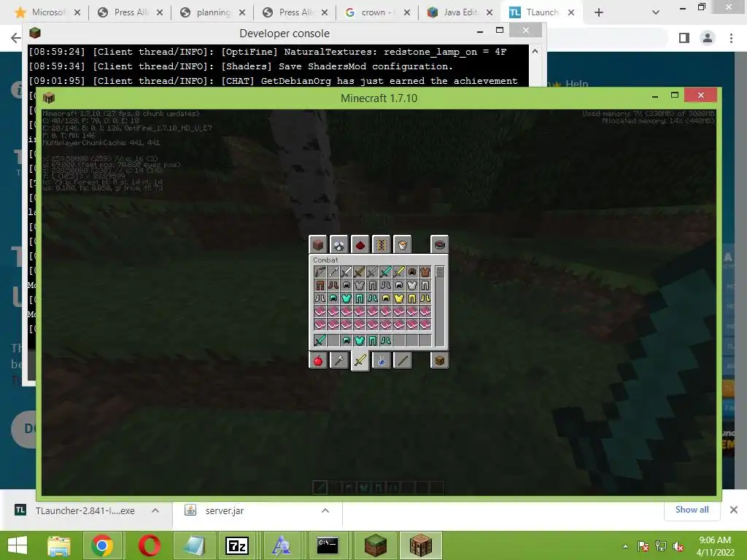Pick the arrow item in Combat grid
Viewport: 747px width, 560px height.
(333, 272)
